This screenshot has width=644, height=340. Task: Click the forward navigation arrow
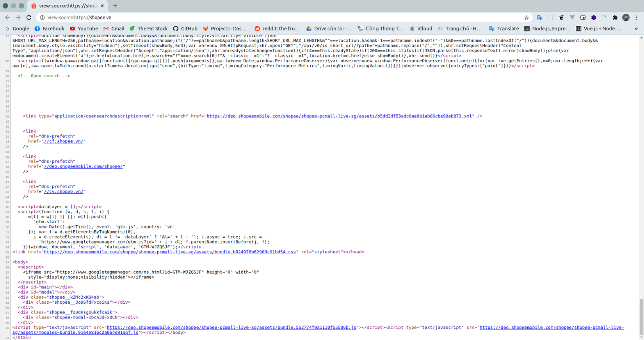[18, 18]
